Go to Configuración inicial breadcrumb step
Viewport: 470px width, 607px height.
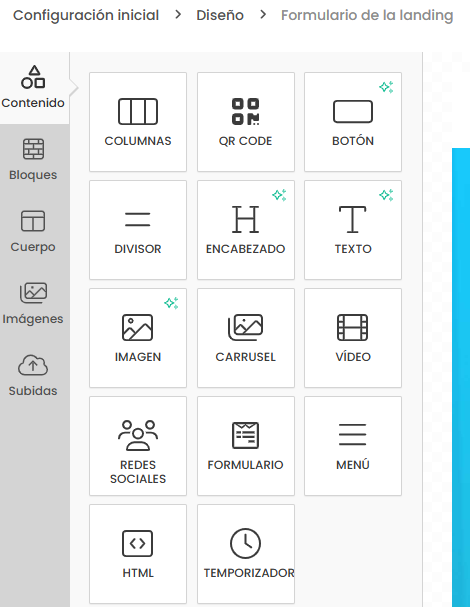click(86, 15)
